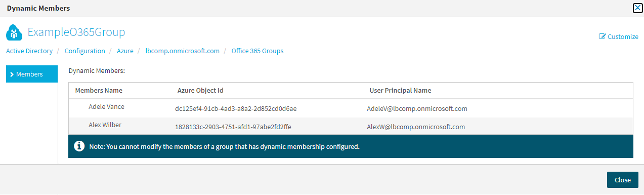Click the Azure Object Id column header
Image resolution: width=644 pixels, height=195 pixels.
click(x=200, y=91)
